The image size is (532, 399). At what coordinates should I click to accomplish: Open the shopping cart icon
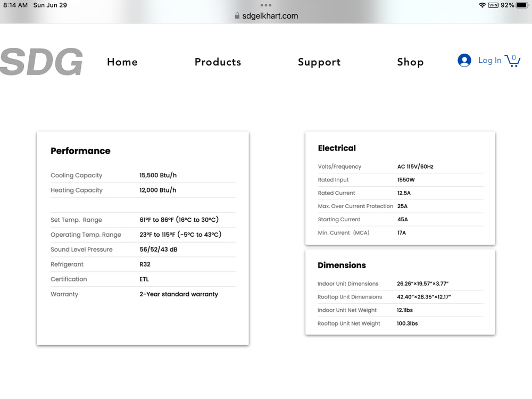tap(512, 60)
